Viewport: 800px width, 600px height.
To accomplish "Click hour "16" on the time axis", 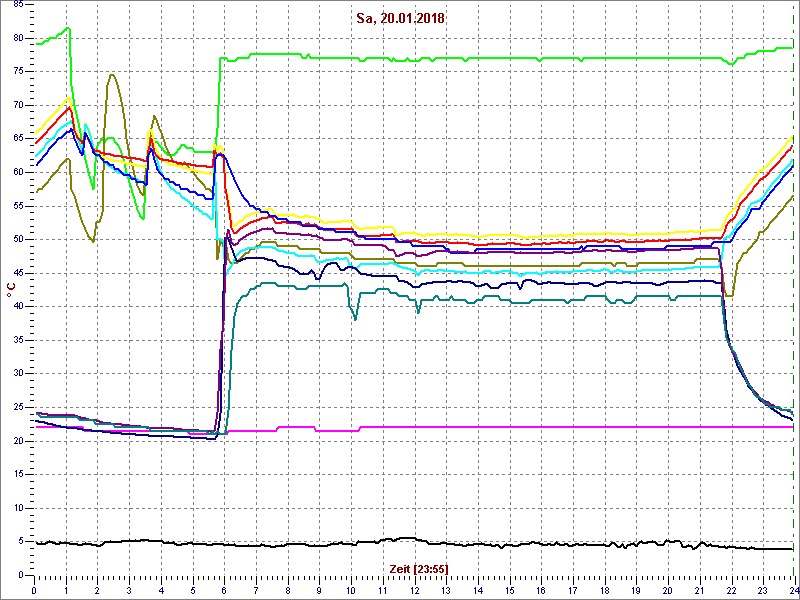I will 541,590.
